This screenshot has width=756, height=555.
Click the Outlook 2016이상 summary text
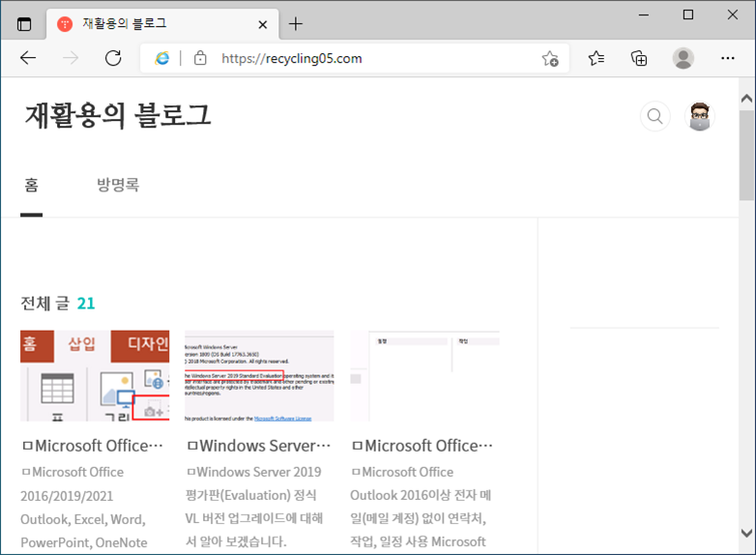point(421,507)
